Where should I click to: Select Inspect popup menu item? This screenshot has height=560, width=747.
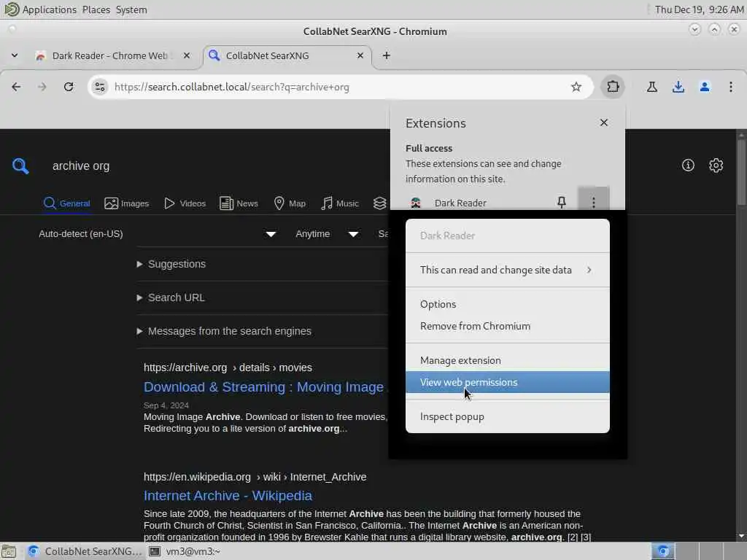(x=508, y=416)
